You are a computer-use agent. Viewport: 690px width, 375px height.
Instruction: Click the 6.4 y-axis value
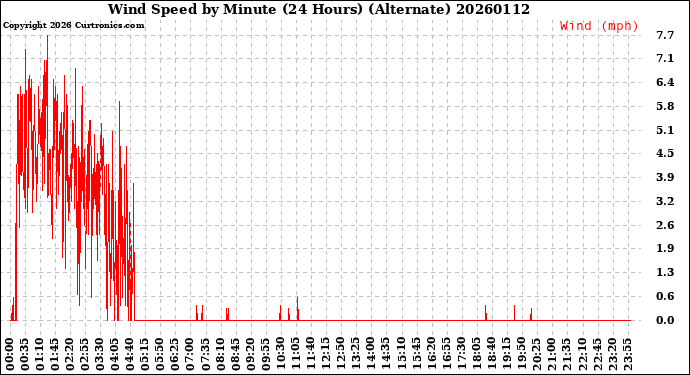[x=665, y=82]
